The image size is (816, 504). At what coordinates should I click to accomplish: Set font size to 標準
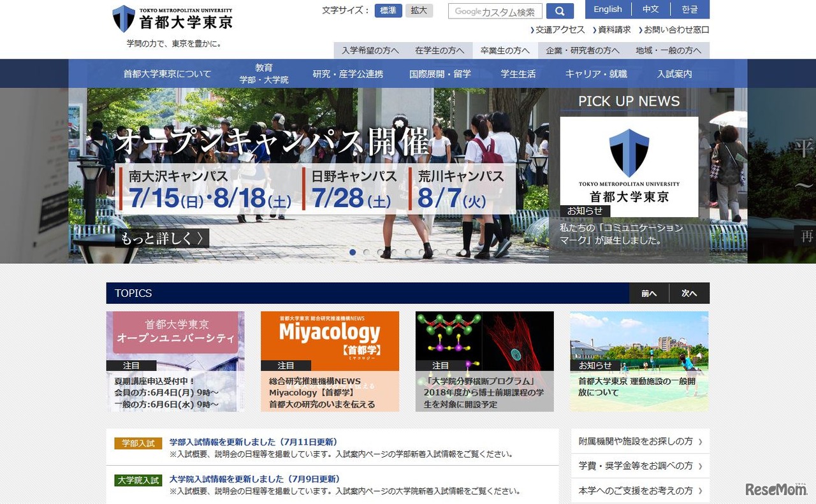[x=388, y=11]
